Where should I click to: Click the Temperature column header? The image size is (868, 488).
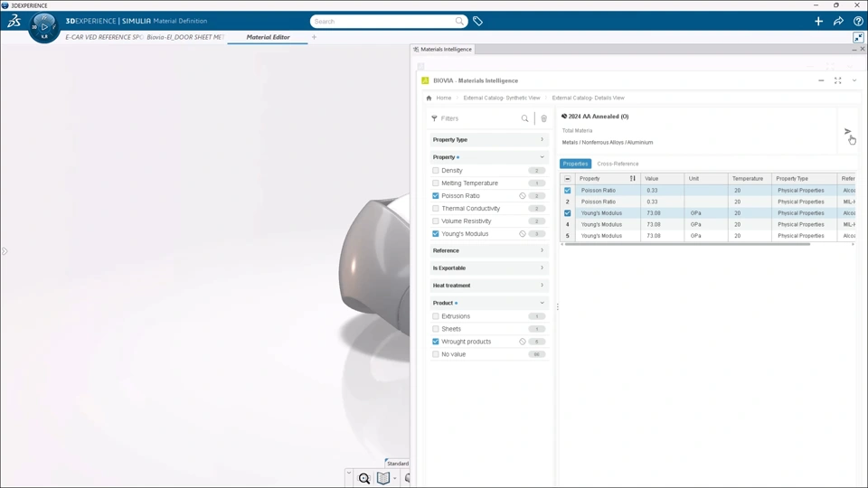coord(750,179)
